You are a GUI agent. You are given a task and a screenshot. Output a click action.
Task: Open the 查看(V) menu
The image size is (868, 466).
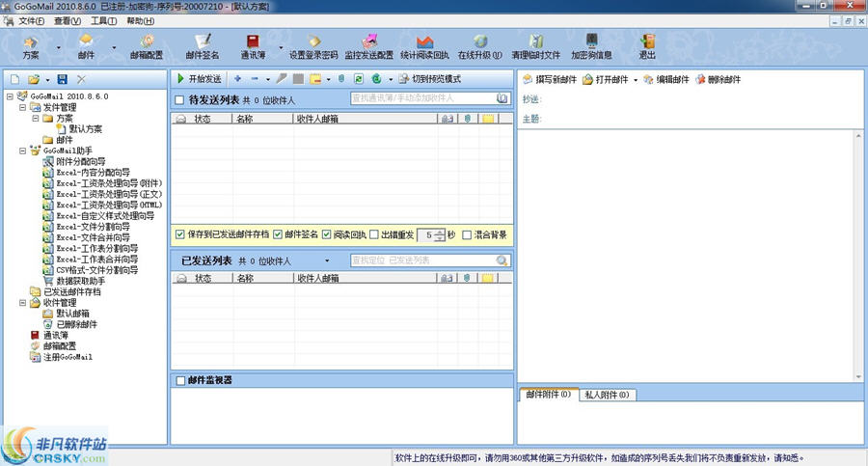(67, 21)
